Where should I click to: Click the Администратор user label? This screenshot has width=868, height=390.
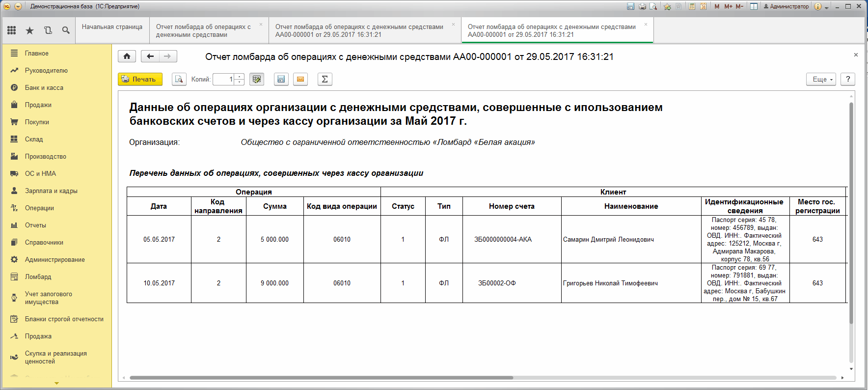(786, 6)
